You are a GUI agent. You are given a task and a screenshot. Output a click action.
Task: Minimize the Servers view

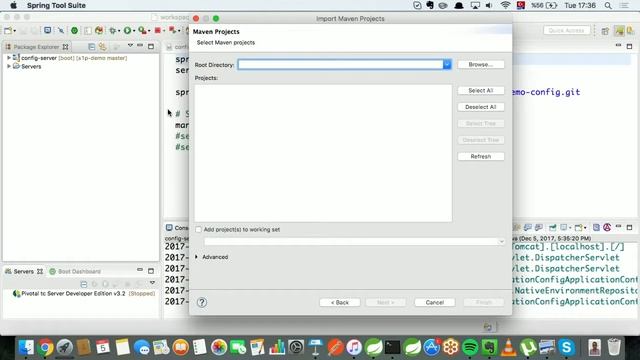(140, 270)
